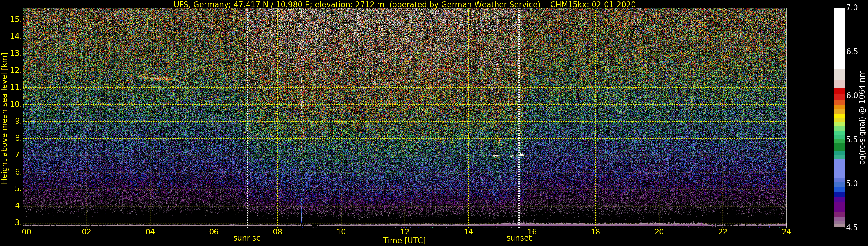
Task: Click height axis tick '6.'
Action: (x=18, y=172)
